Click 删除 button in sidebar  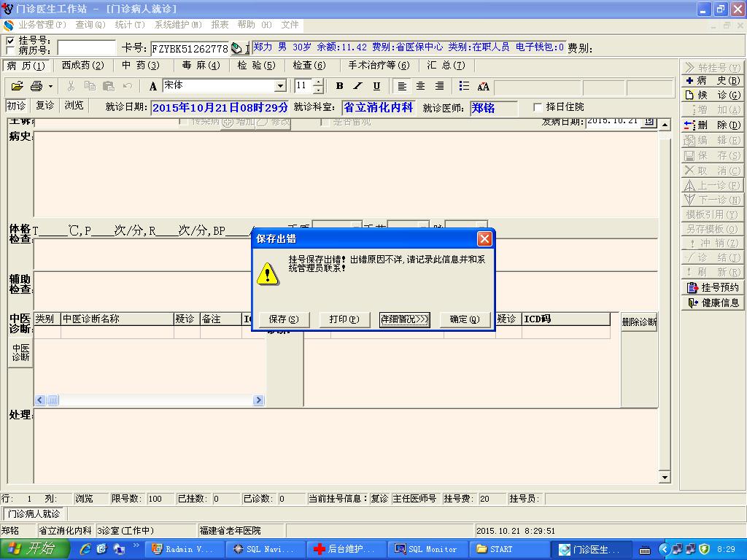(x=713, y=125)
